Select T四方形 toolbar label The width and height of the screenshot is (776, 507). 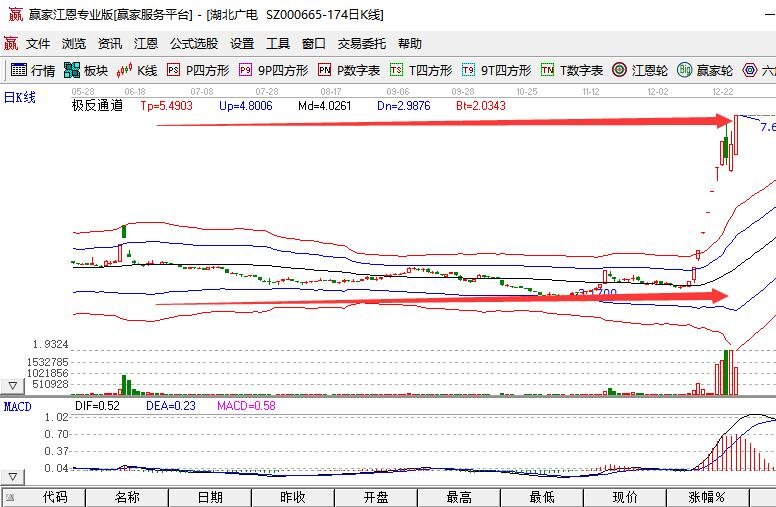point(431,71)
